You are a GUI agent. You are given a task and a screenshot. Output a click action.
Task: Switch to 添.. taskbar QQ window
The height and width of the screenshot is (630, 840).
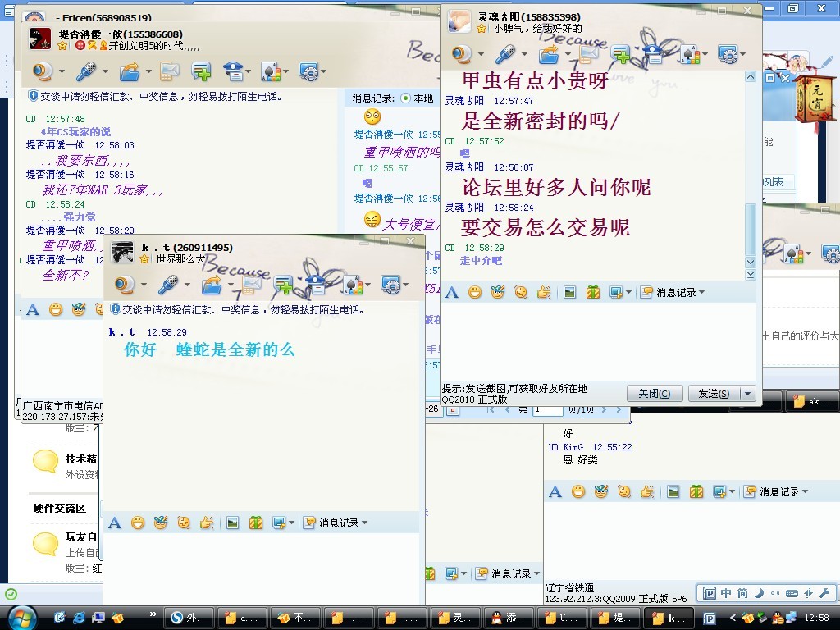click(x=509, y=618)
